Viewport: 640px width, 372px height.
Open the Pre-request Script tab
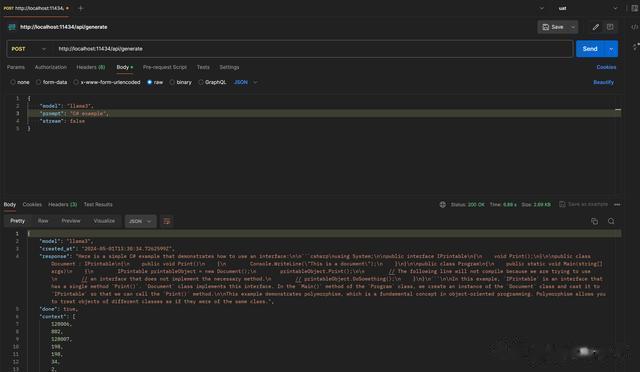pyautogui.click(x=165, y=67)
